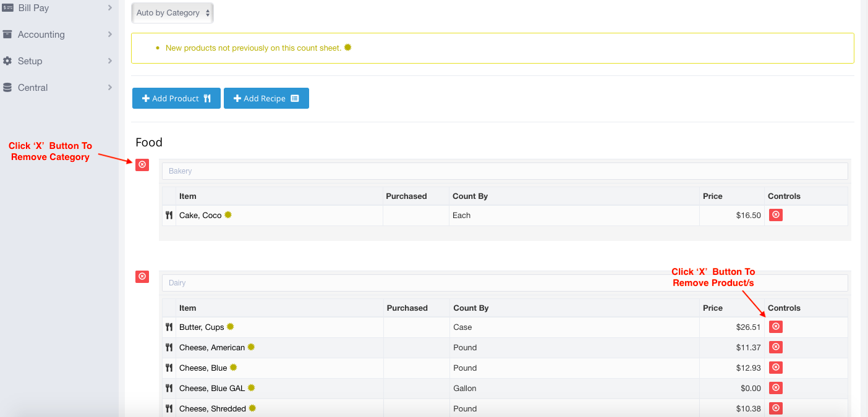Viewport: 868px width, 417px height.
Task: Click the $11.37 price cell
Action: (x=732, y=348)
